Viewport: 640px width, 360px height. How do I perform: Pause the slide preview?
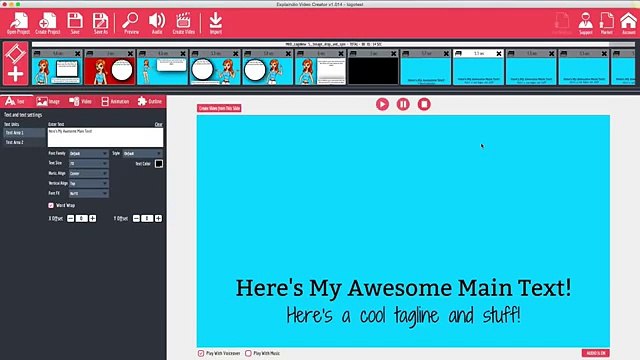click(403, 104)
